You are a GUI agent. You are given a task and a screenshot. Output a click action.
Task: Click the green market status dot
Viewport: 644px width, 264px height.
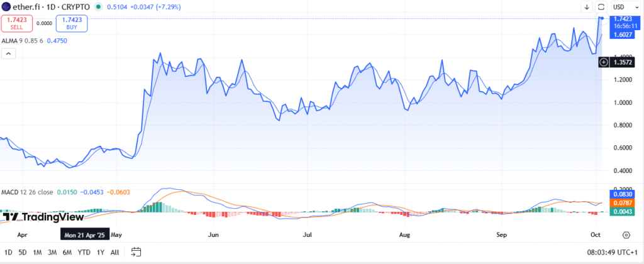pyautogui.click(x=97, y=7)
